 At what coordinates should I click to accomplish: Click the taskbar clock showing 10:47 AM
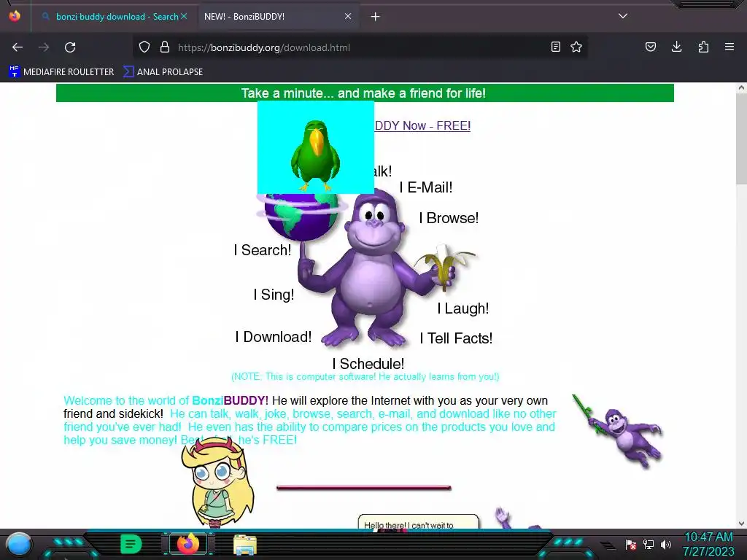pyautogui.click(x=709, y=544)
